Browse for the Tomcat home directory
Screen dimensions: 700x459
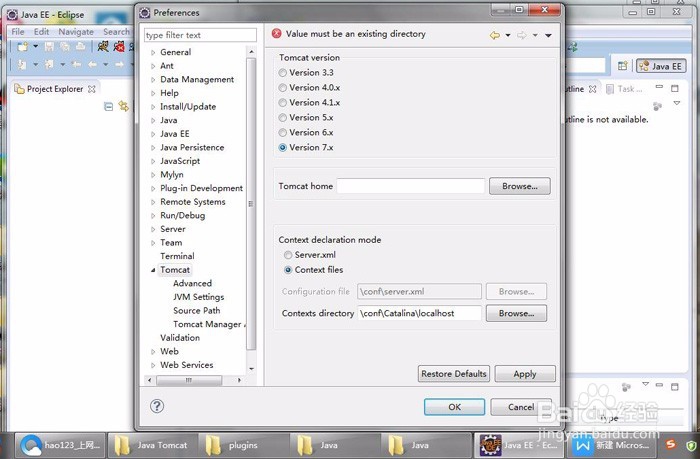(520, 186)
